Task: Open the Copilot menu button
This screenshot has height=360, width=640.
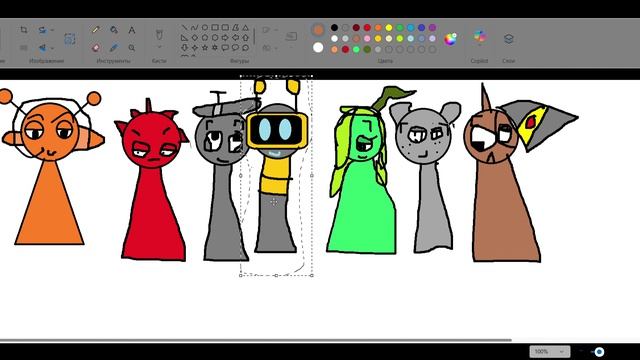Action: tap(480, 37)
